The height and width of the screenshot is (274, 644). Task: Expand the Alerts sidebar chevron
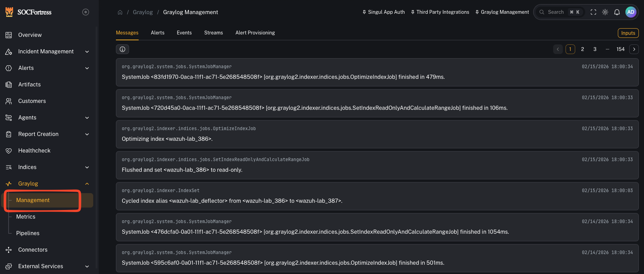[x=87, y=68]
